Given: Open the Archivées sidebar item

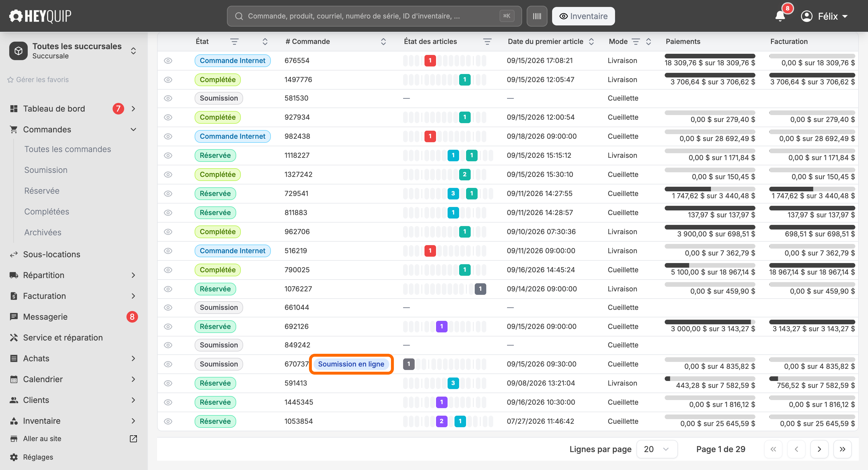Looking at the screenshot, I should 43,232.
